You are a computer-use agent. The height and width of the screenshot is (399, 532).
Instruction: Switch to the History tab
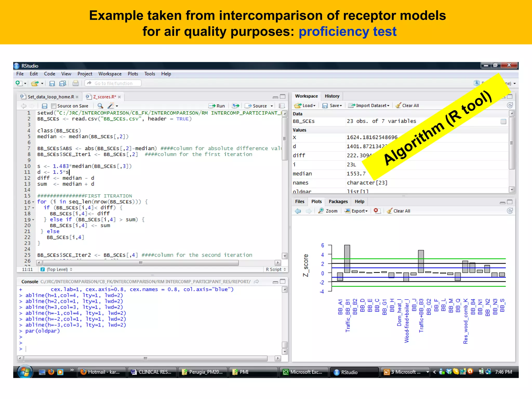(332, 96)
